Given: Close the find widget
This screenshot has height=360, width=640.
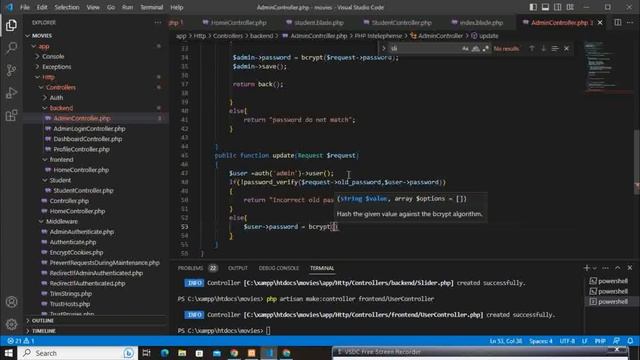Looking at the screenshot, I should tap(567, 48).
